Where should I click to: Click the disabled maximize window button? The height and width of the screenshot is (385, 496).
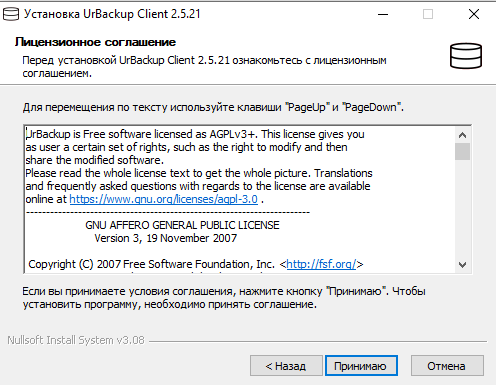click(x=428, y=14)
